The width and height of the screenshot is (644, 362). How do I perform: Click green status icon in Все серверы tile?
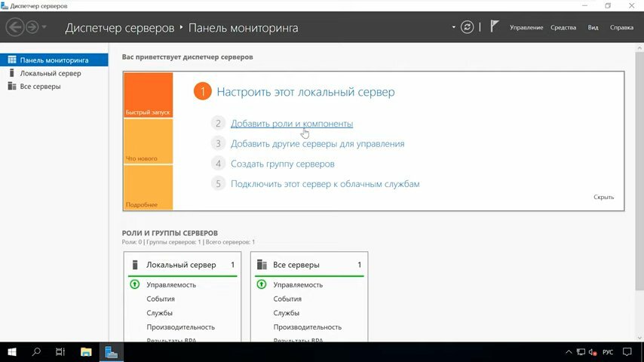click(x=262, y=284)
